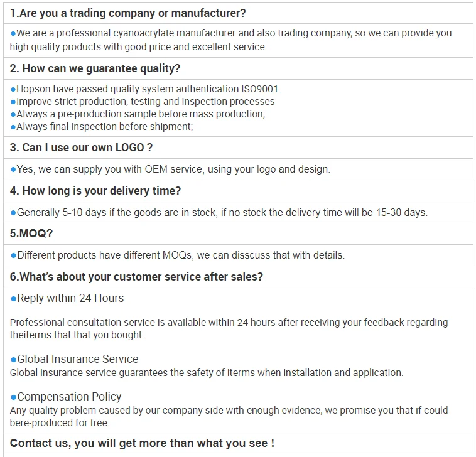
Task: Click the bullet beside "Compensation Policy"
Action: click(x=13, y=397)
